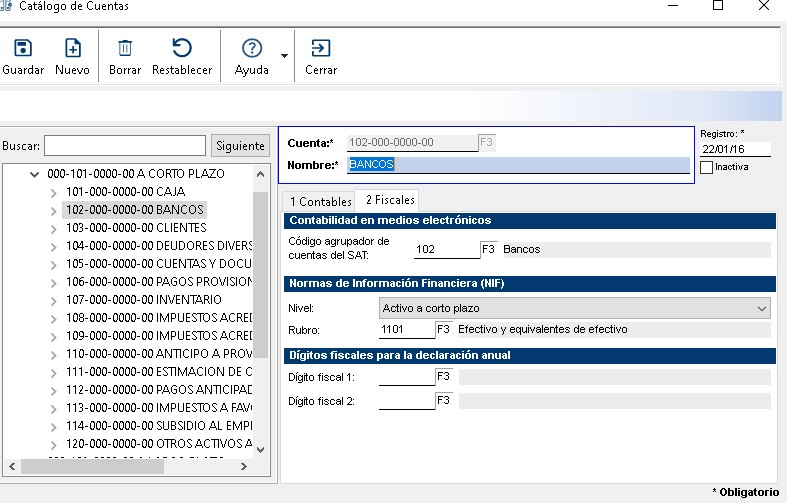Expand the 101-000-0000-00 CAJA node
Screen dimensions: 787x503
tap(54, 192)
